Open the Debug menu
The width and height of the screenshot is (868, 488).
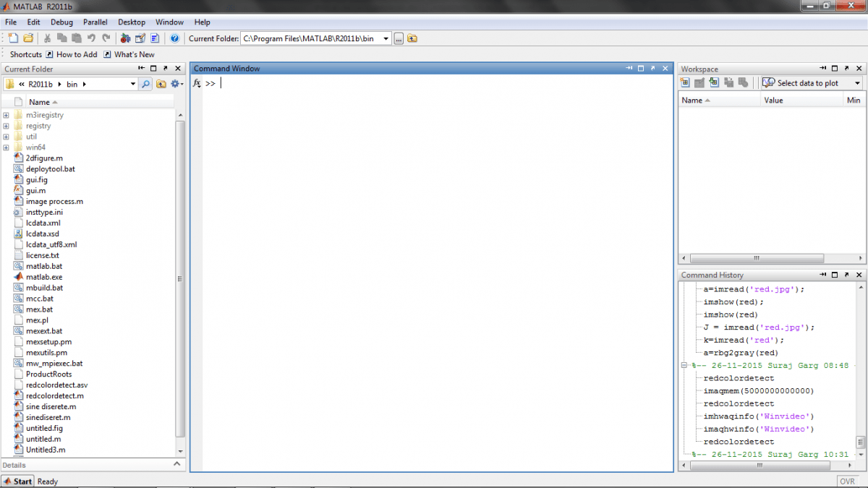61,22
